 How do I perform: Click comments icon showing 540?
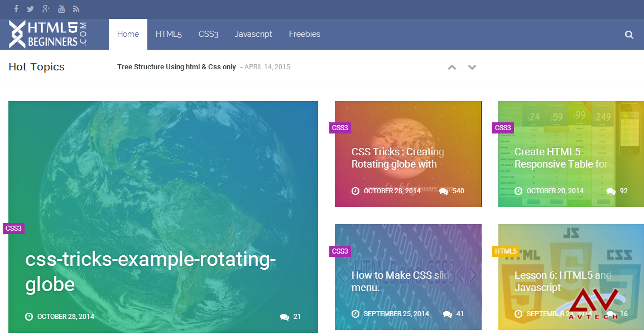tap(444, 191)
